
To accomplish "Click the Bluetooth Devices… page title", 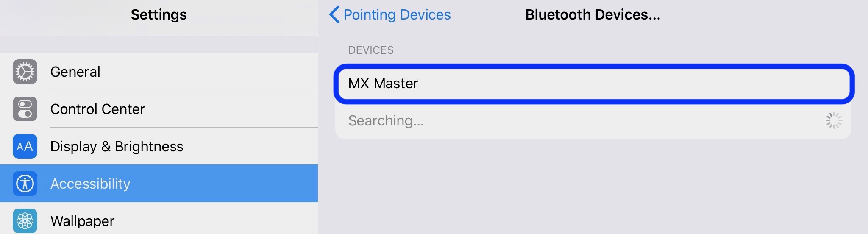I will 593,14.
